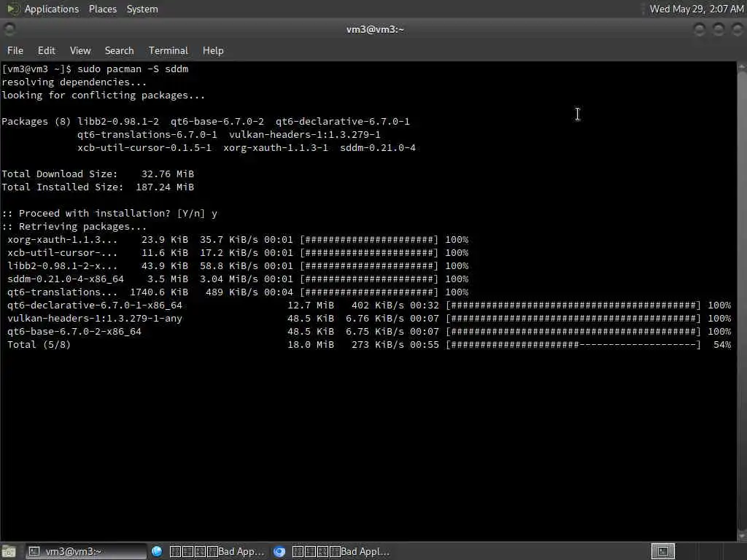Open the File menu in terminal
The width and height of the screenshot is (747, 560).
[15, 50]
